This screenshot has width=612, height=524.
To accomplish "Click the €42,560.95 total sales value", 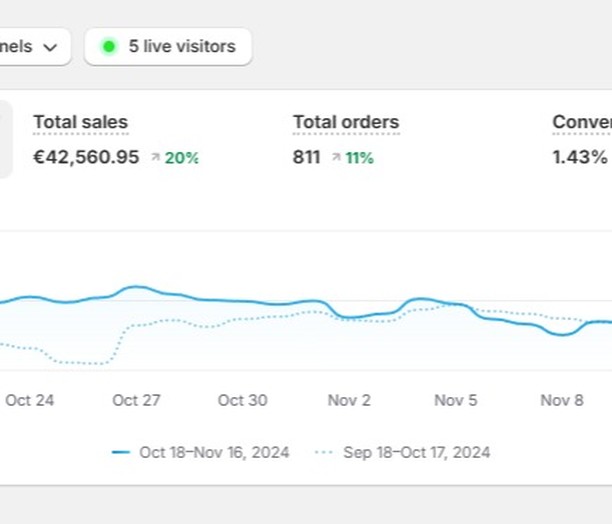I will pyautogui.click(x=86, y=157).
